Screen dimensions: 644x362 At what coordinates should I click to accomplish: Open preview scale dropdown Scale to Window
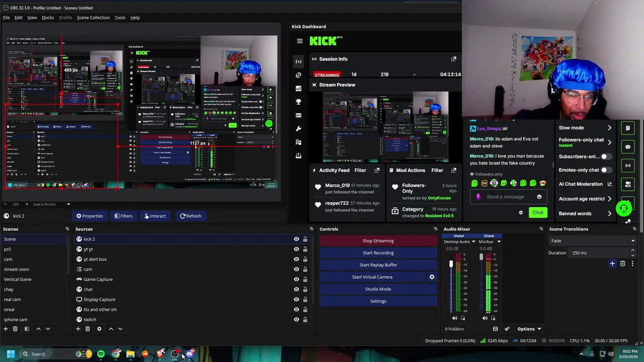pyautogui.click(x=52, y=204)
